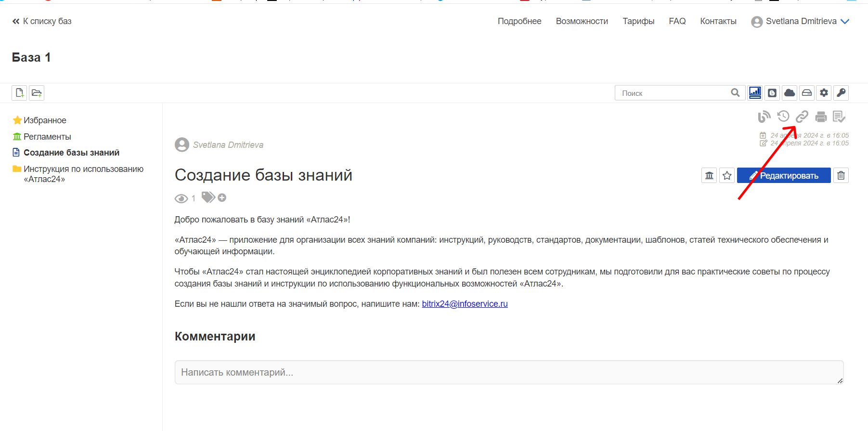868x431 pixels.
Task: Click the disk drive icon in toolbar
Action: coord(807,93)
